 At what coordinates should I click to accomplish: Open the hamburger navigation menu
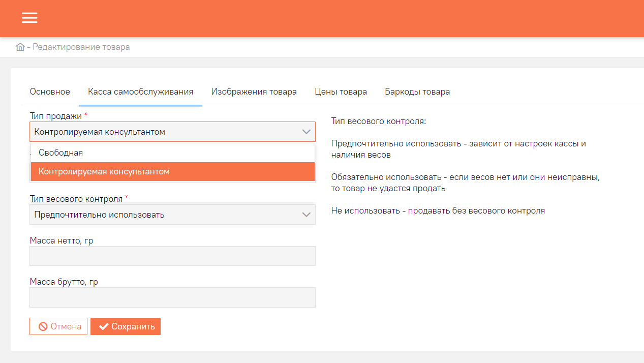[29, 18]
